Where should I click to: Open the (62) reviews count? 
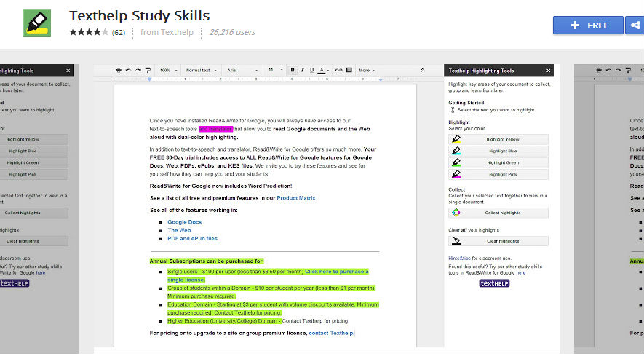(x=119, y=33)
